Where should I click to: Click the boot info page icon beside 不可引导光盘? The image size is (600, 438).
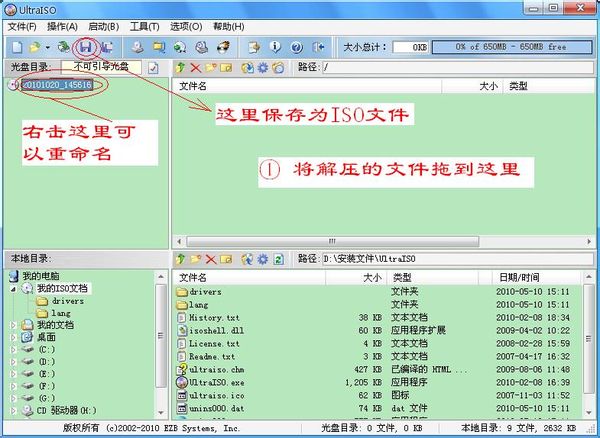pyautogui.click(x=153, y=68)
